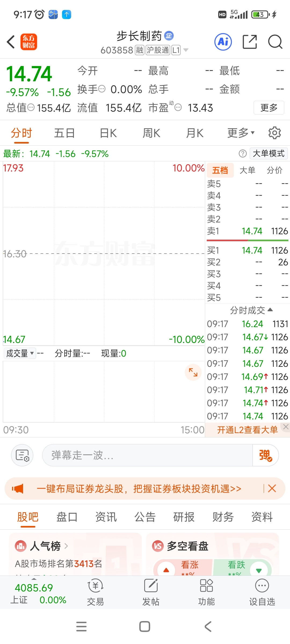The height and width of the screenshot is (644, 290).
Task: Open the 资讯 tab
Action: (106, 517)
